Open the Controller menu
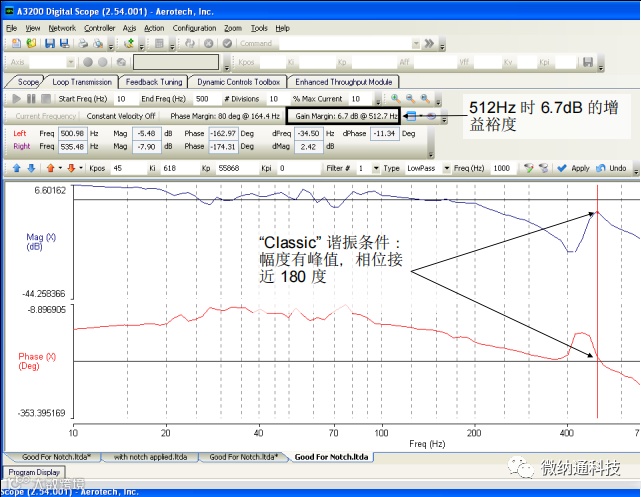The height and width of the screenshot is (497, 641). (99, 28)
